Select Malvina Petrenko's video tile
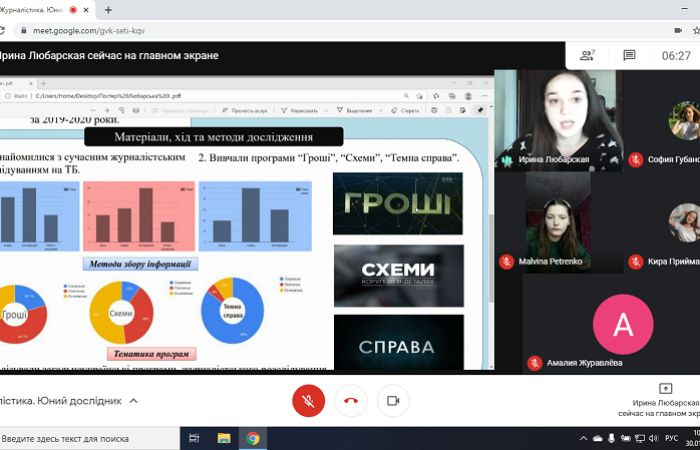 click(556, 222)
